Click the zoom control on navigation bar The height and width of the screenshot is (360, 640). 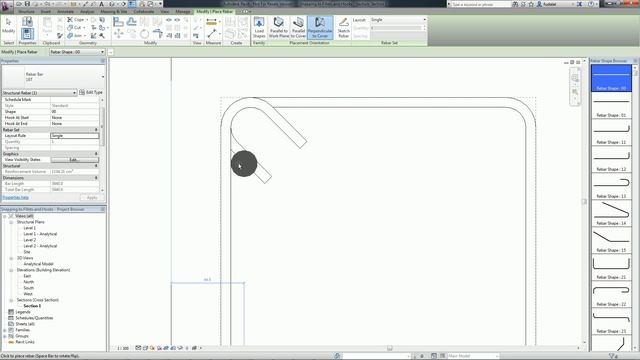pos(575,93)
